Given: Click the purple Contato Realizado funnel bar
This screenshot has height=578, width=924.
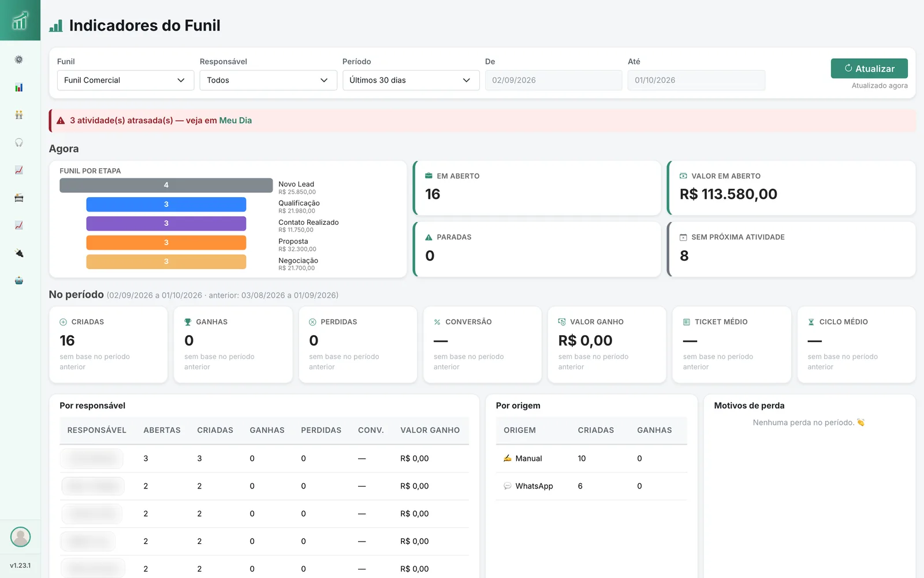Looking at the screenshot, I should click(x=166, y=224).
